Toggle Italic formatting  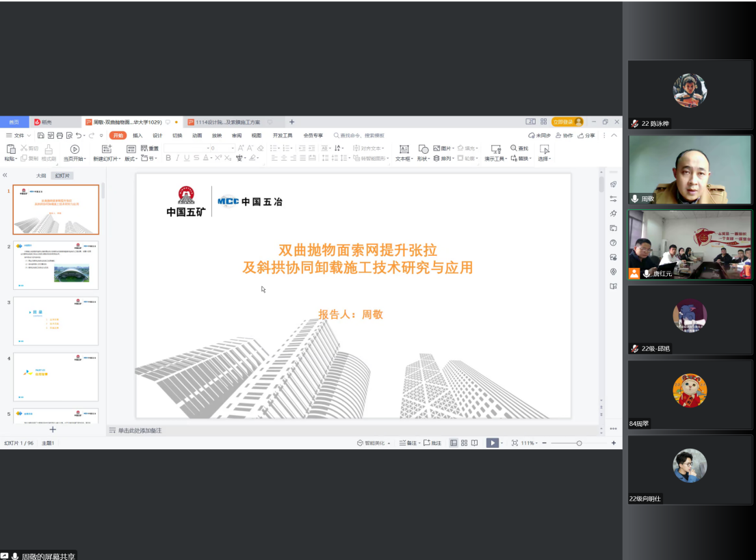pos(177,158)
